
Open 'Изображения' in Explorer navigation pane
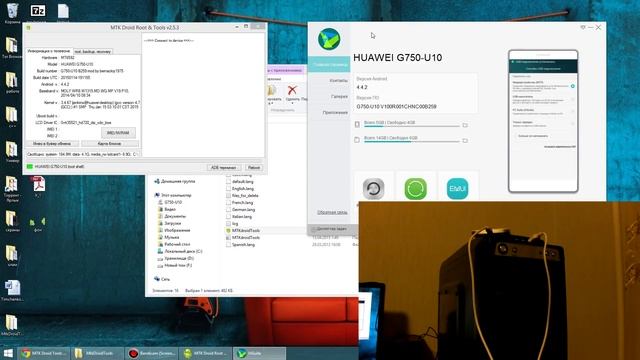(x=173, y=230)
